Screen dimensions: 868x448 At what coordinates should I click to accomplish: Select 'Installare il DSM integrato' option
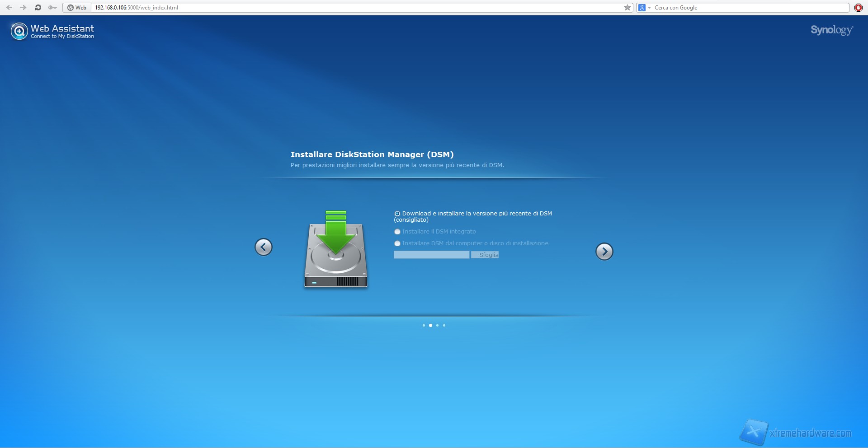pyautogui.click(x=397, y=232)
